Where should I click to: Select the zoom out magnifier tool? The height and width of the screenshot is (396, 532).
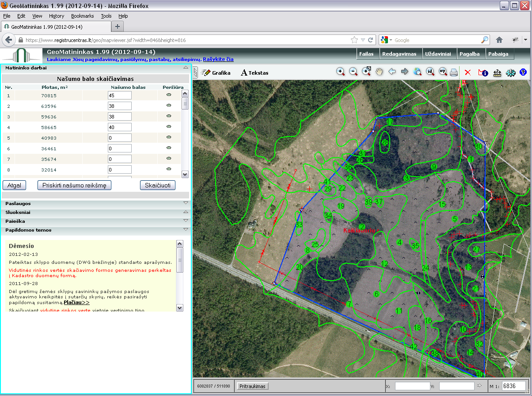[353, 72]
